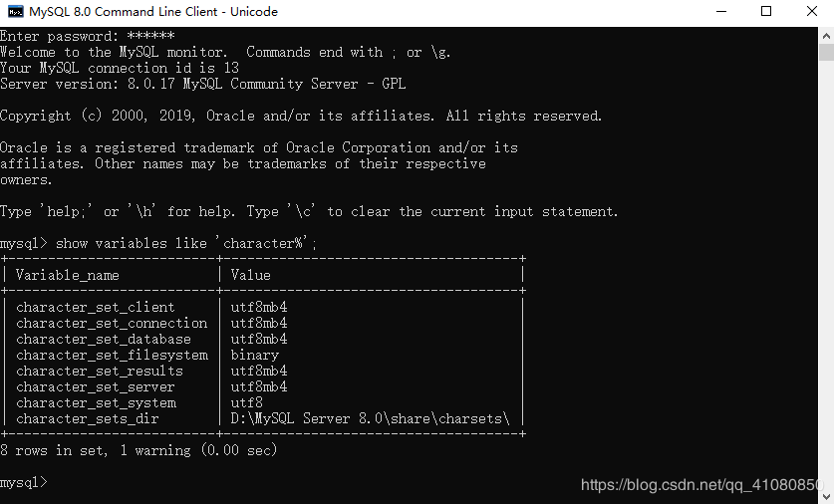
Task: Click the charsets directory path value
Action: point(370,418)
